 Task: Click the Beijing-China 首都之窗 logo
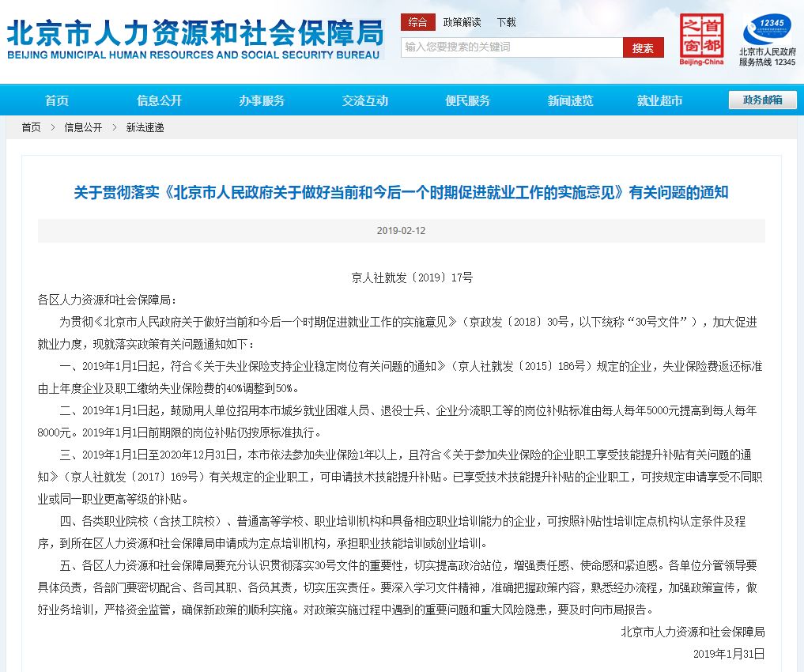(x=701, y=40)
